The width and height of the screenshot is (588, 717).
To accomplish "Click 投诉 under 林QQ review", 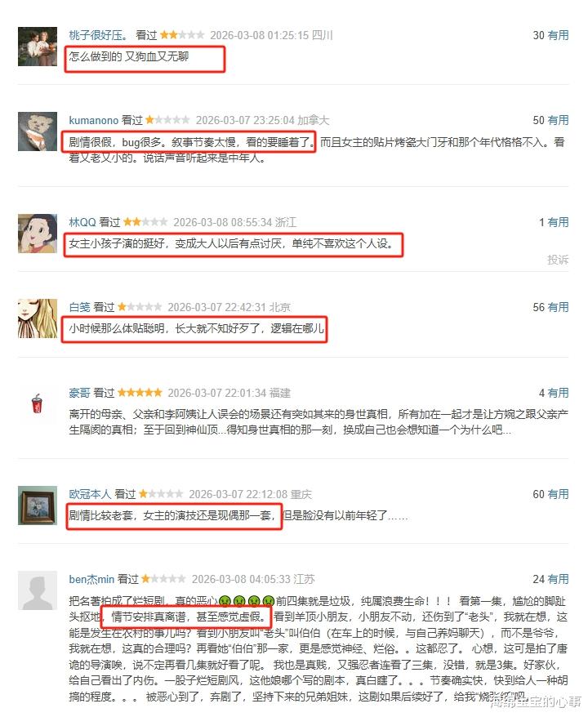I will [558, 260].
